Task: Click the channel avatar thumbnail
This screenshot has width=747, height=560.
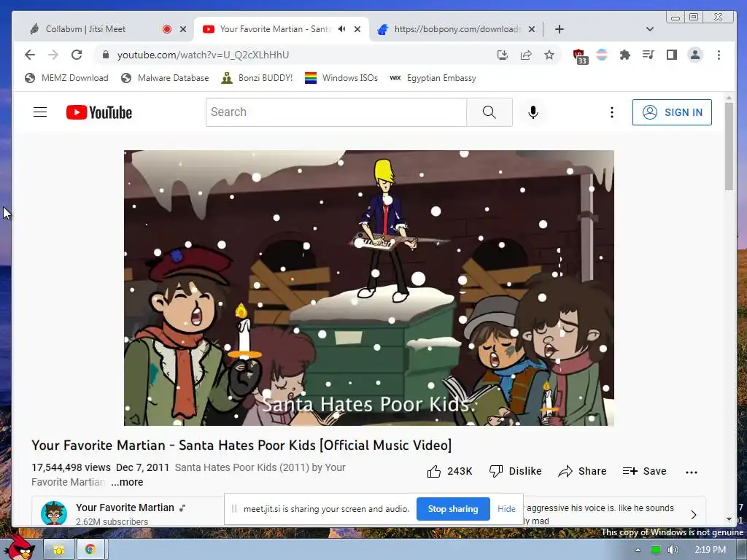Action: point(54,513)
